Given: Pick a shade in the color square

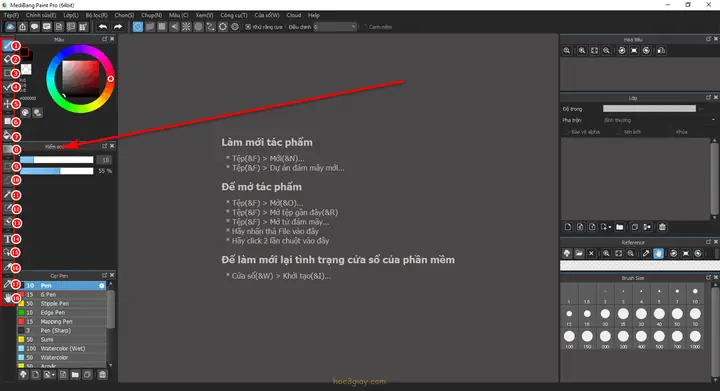Looking at the screenshot, I should 81,78.
